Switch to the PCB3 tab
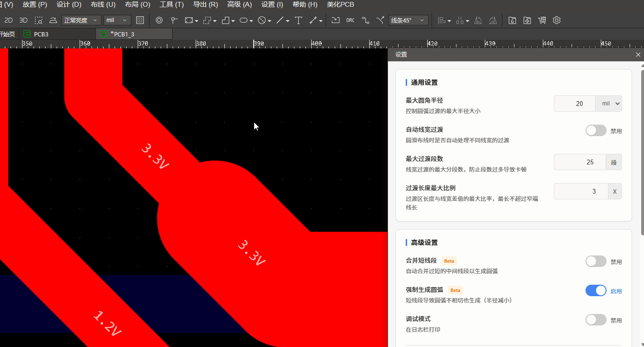The image size is (644, 347). click(57, 34)
